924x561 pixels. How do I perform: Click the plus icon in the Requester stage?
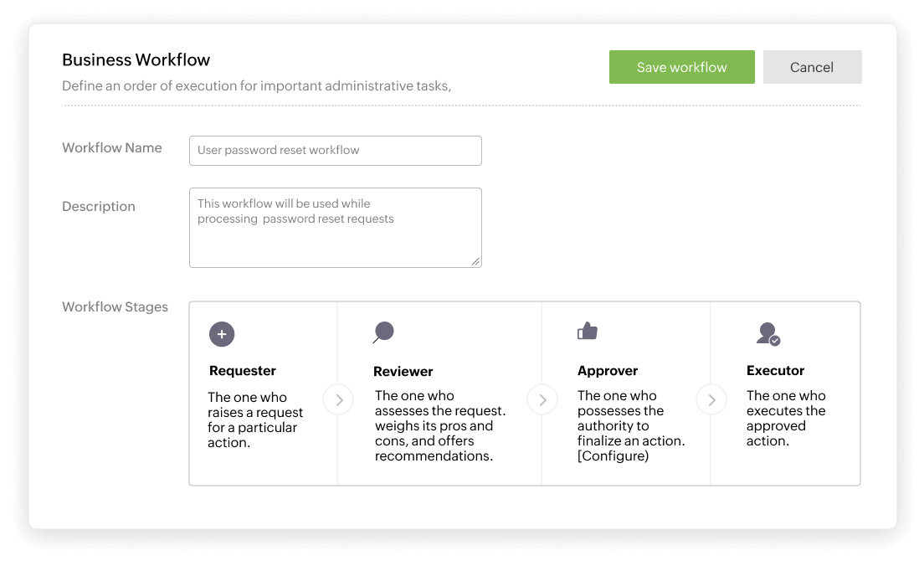pyautogui.click(x=221, y=333)
